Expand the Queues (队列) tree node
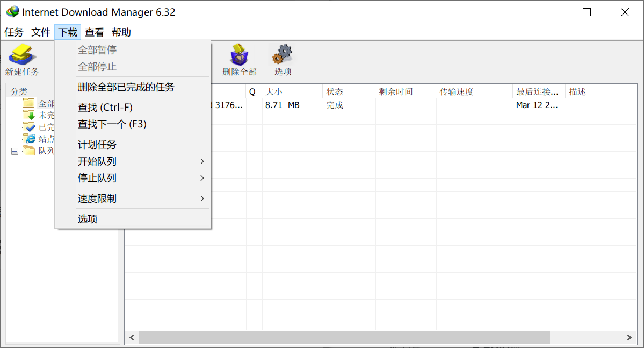This screenshot has width=644, height=348. [15, 151]
